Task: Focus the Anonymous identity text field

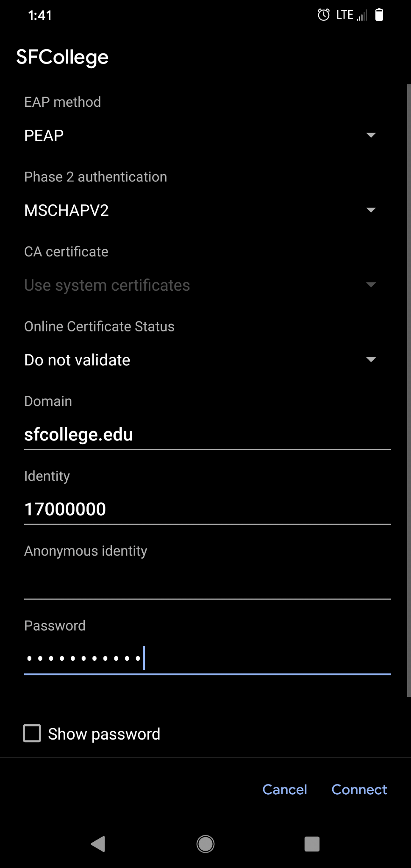Action: [207, 584]
